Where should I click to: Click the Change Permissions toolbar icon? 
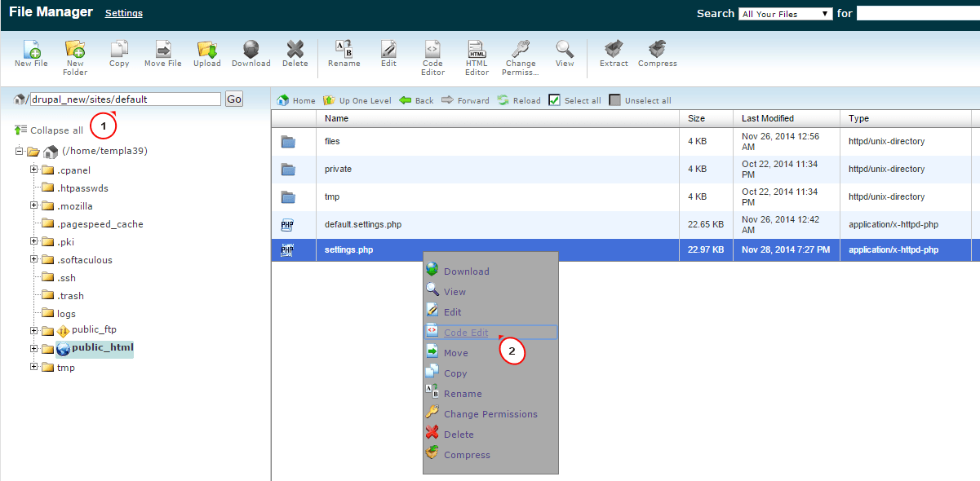[520, 51]
